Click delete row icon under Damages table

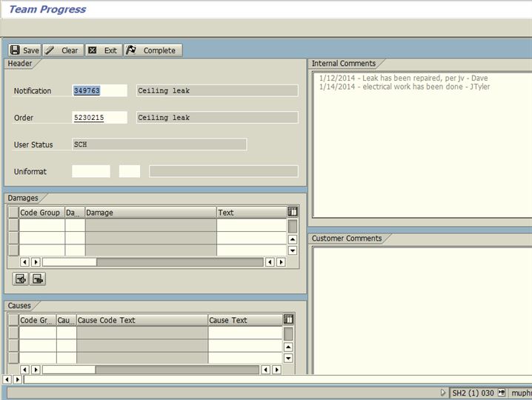point(37,279)
